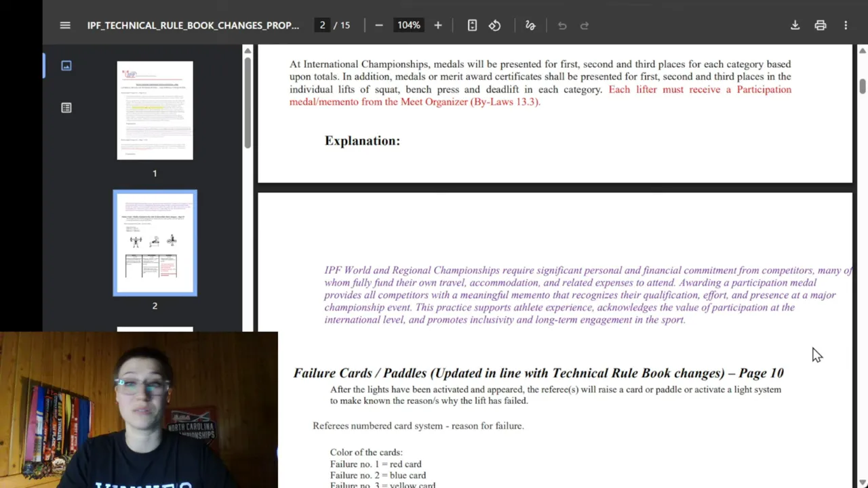This screenshot has width=868, height=488.
Task: Select the page 2 thumbnail
Action: tap(155, 243)
